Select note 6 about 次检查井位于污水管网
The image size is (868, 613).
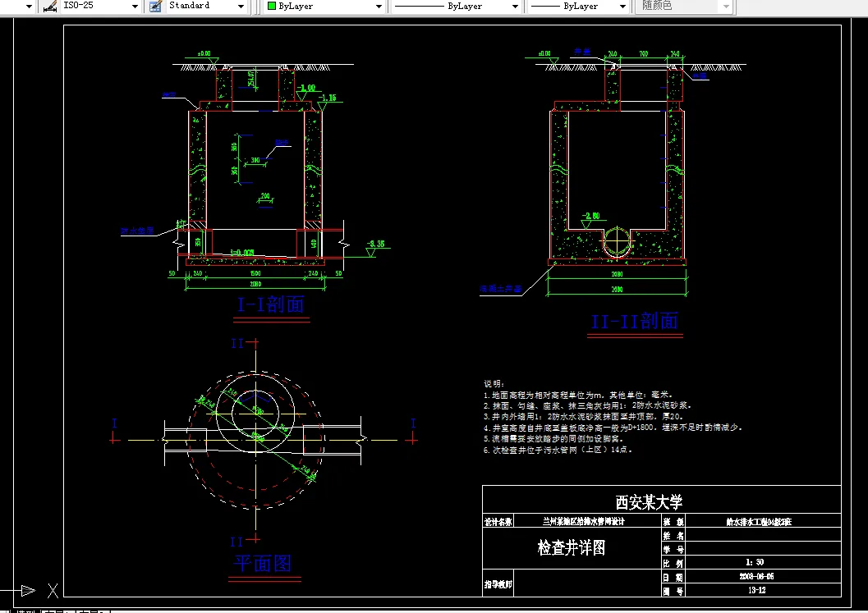point(558,451)
